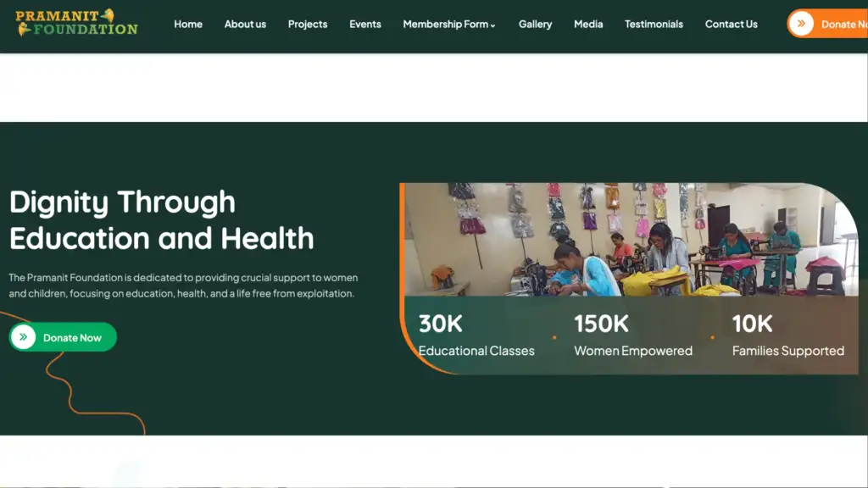Open the Membership Form chevron arrow

tap(492, 25)
